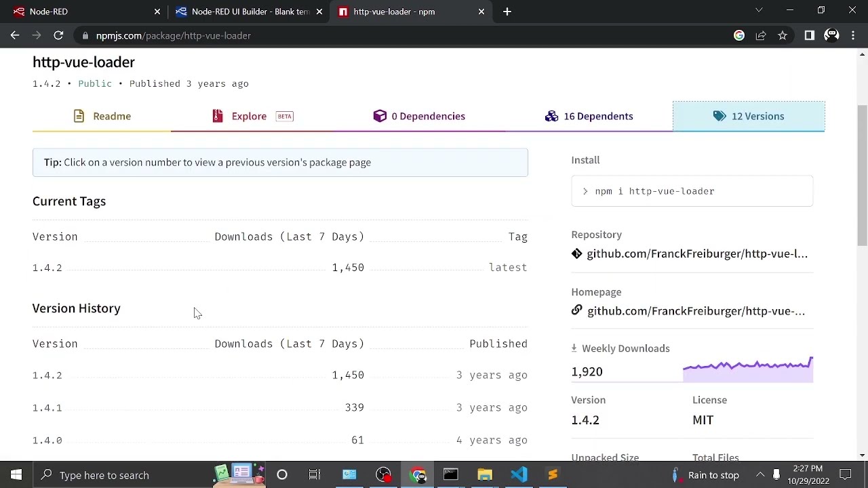Bookmark this page with star icon
Screen dimensions: 868x488
pyautogui.click(x=783, y=35)
